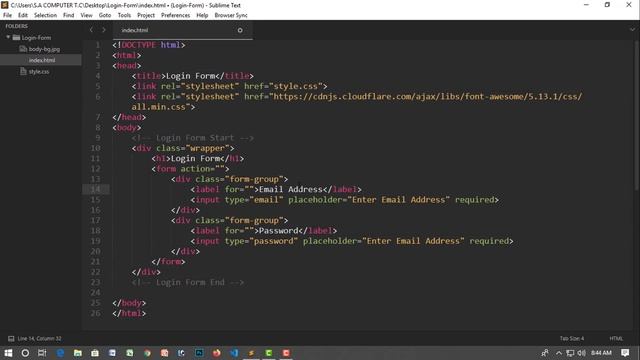Open Google Chrome from the taskbar

pos(147,353)
